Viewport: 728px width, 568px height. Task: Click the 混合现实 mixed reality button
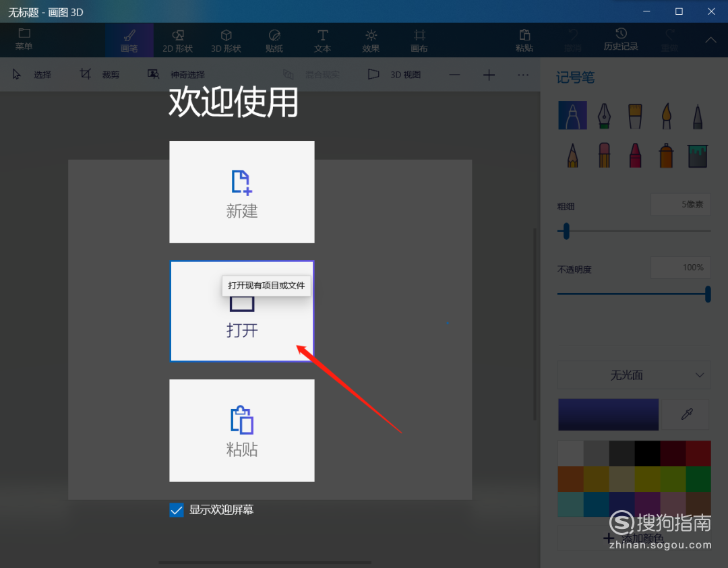point(311,74)
